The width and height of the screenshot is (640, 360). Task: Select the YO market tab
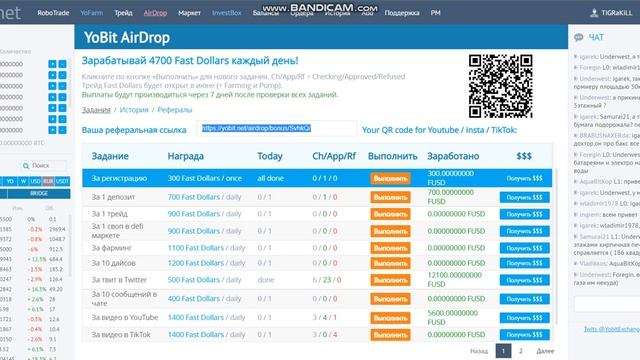[x=10, y=181]
